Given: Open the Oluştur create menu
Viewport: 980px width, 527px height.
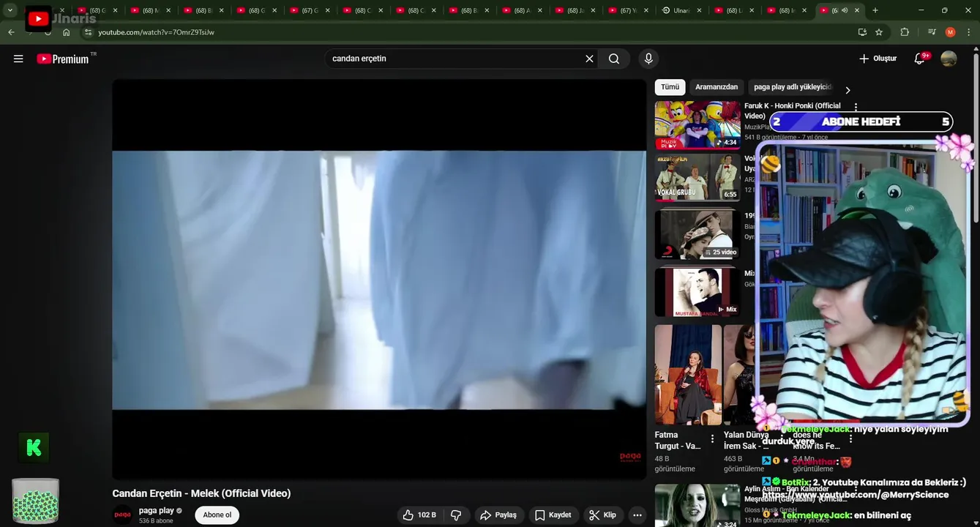Looking at the screenshot, I should point(878,59).
